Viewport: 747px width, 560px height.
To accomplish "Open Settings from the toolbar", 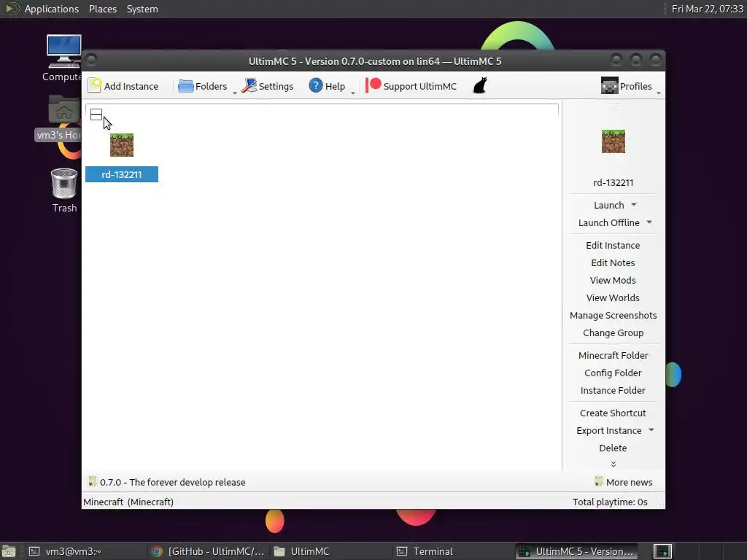I will [x=267, y=86].
